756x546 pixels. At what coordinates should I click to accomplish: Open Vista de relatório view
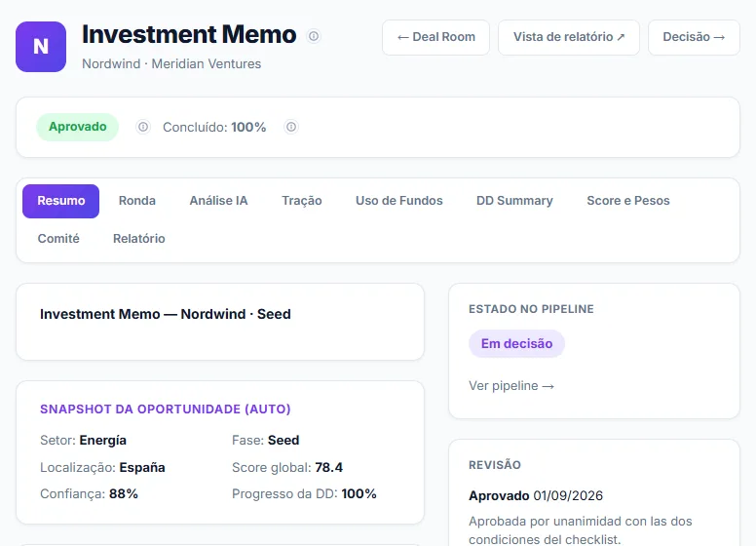[x=569, y=37]
